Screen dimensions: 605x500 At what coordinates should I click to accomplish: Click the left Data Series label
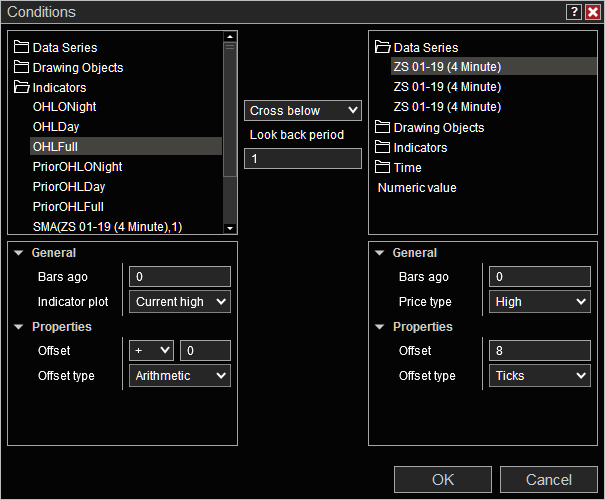tap(65, 47)
